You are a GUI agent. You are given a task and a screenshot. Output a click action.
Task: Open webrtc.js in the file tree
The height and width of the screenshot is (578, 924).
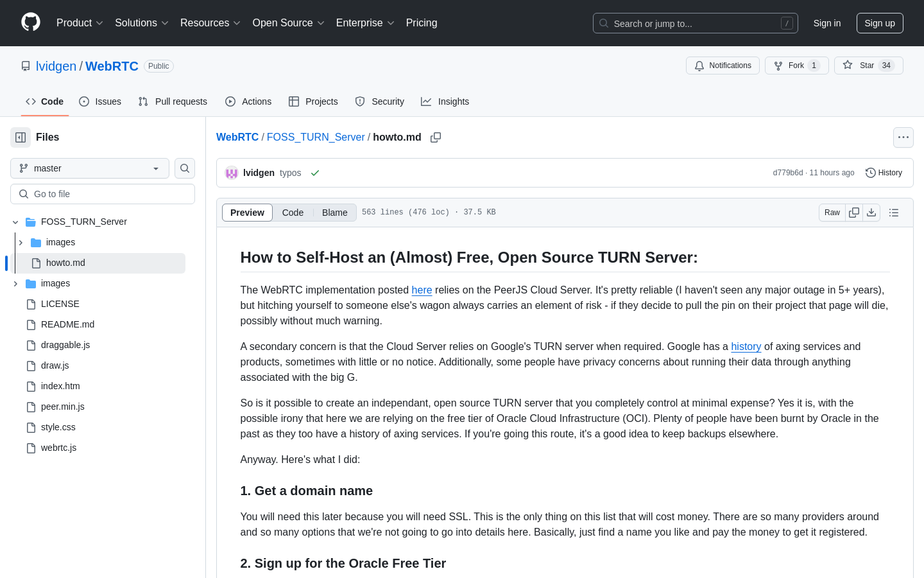[x=58, y=448]
